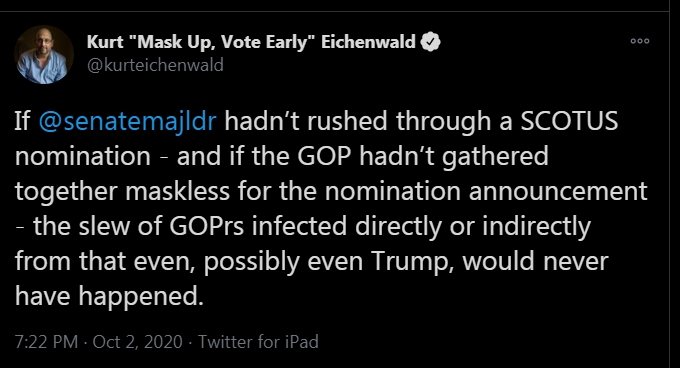This screenshot has height=368, width=680.
Task: Click the @kurteichenwald handle
Action: (x=155, y=65)
